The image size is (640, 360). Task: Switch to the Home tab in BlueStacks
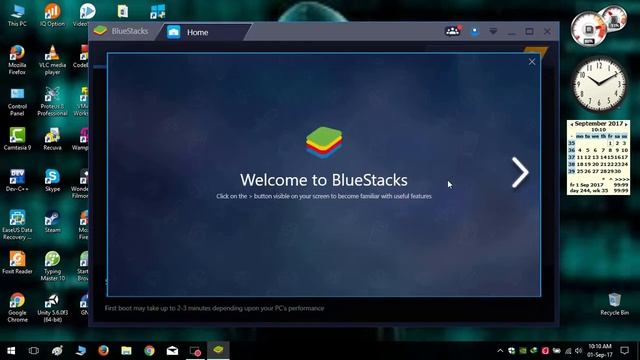pos(197,32)
